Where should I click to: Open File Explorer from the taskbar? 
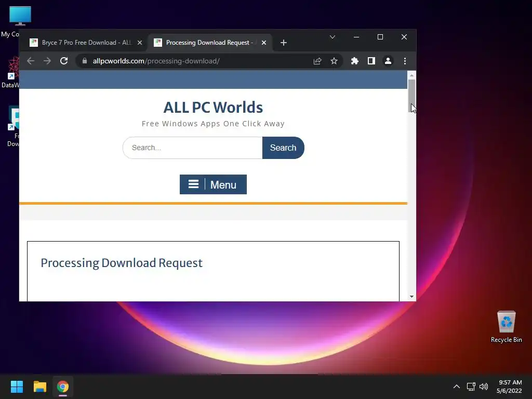(39, 387)
